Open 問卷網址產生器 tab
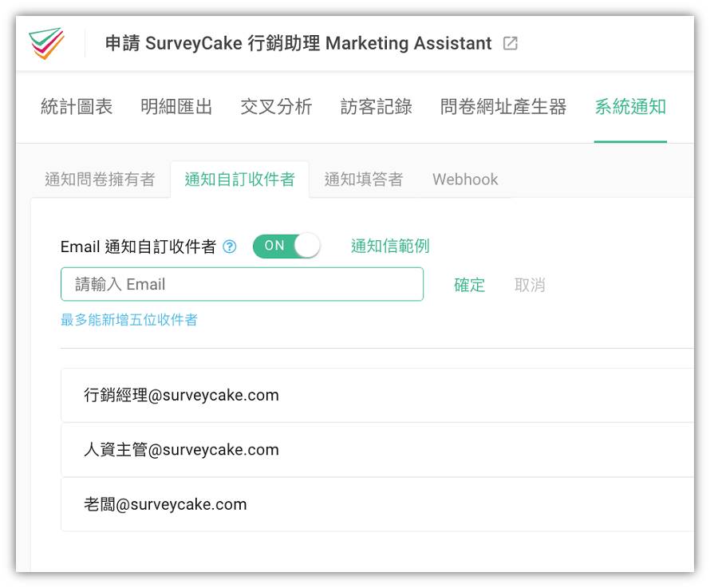 click(x=503, y=107)
